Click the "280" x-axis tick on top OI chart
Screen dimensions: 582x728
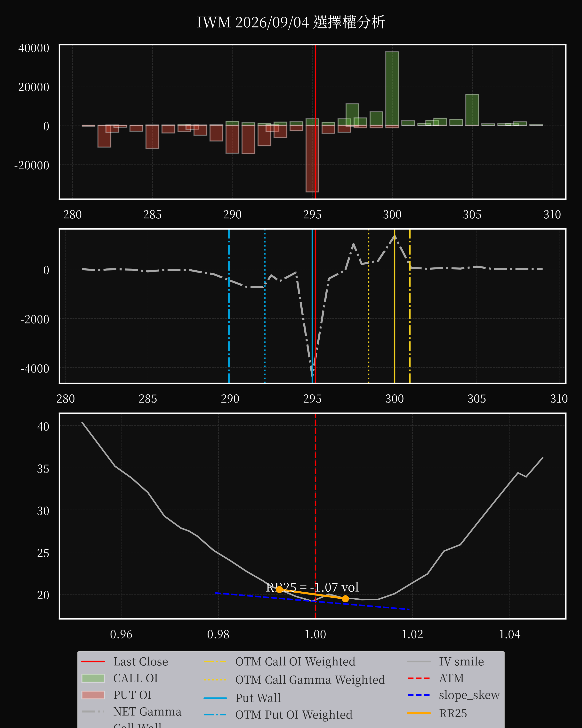(73, 215)
